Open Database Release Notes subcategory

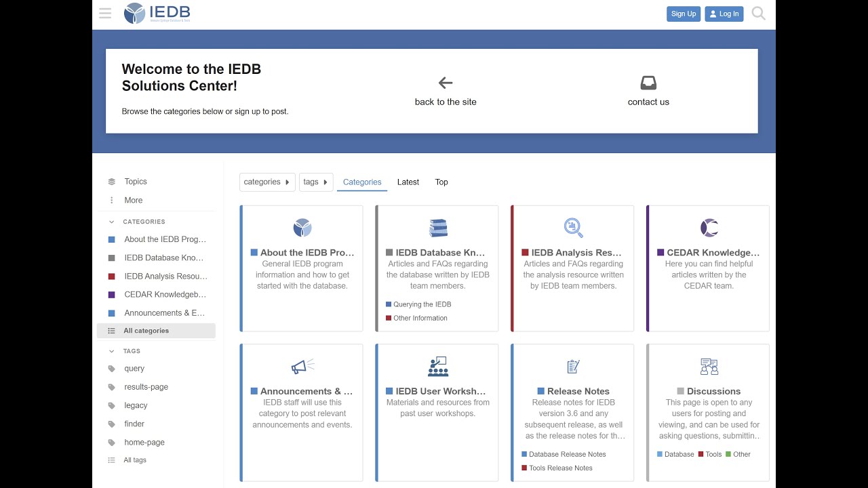pos(564,454)
